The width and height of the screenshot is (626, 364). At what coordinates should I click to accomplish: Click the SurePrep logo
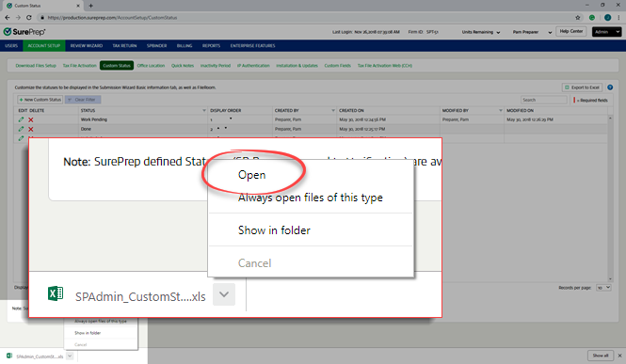pyautogui.click(x=24, y=32)
